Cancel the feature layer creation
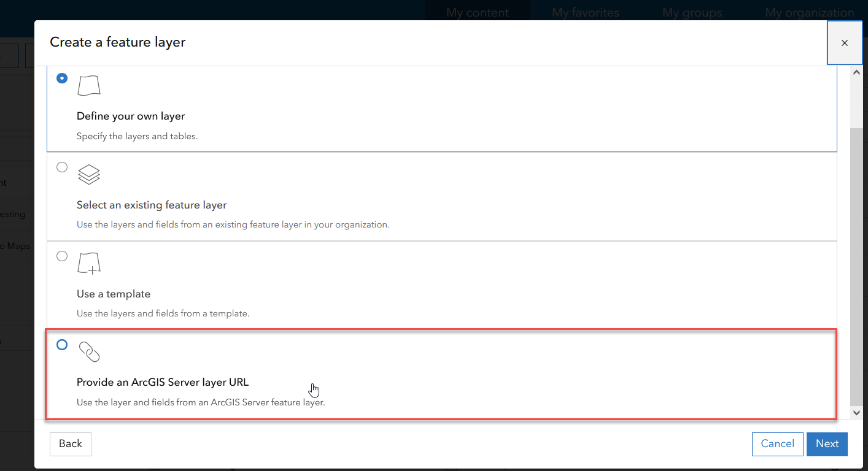 777,443
